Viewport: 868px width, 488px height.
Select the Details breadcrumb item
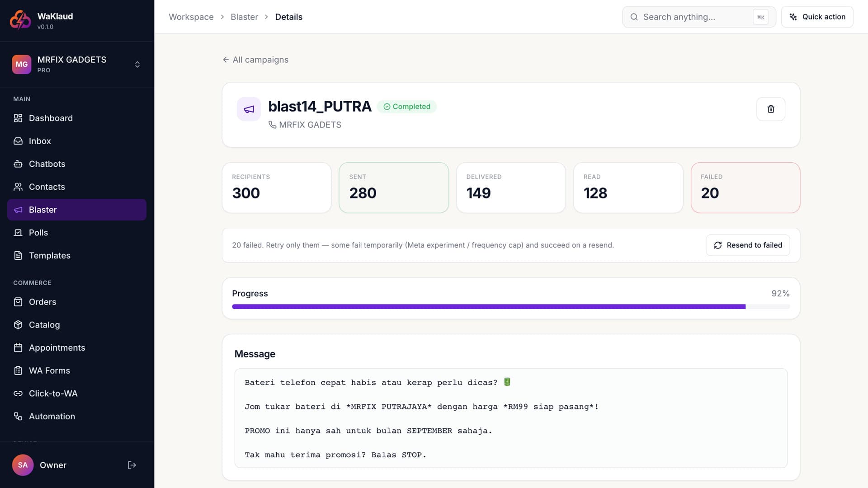point(289,17)
